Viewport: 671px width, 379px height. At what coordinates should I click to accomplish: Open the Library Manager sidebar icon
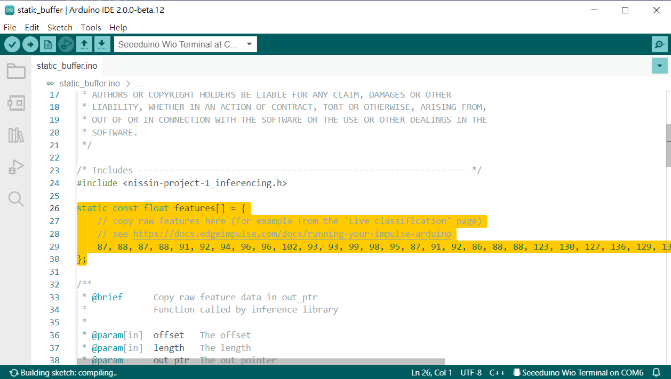16,135
